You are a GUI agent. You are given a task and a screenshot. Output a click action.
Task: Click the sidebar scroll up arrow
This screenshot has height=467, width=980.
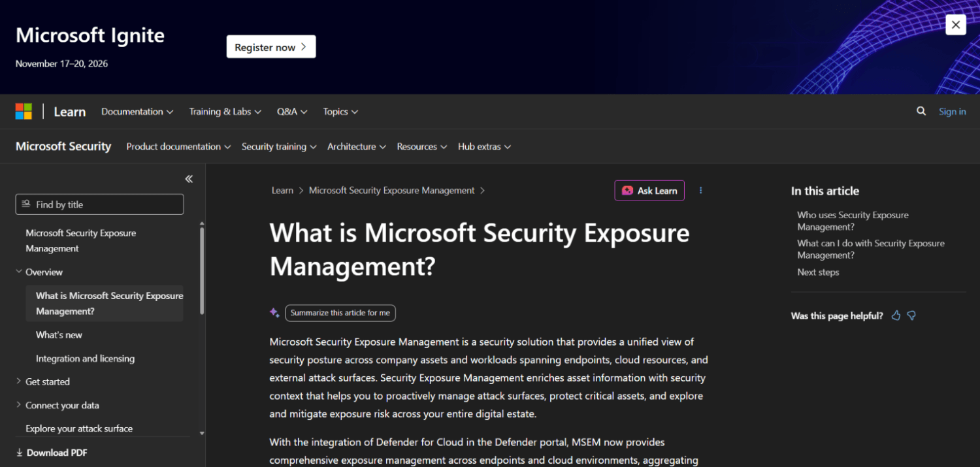coord(202,223)
